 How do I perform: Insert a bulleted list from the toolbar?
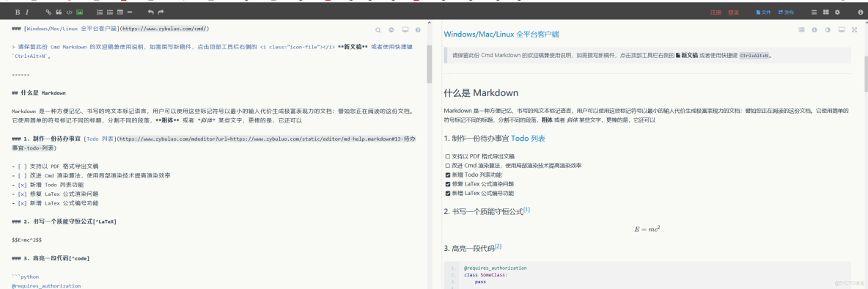[110, 12]
